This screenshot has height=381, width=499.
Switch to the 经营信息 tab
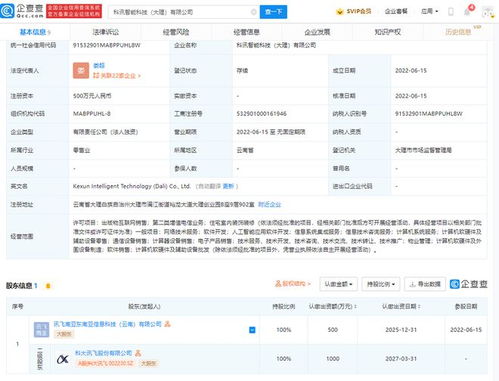point(247,32)
